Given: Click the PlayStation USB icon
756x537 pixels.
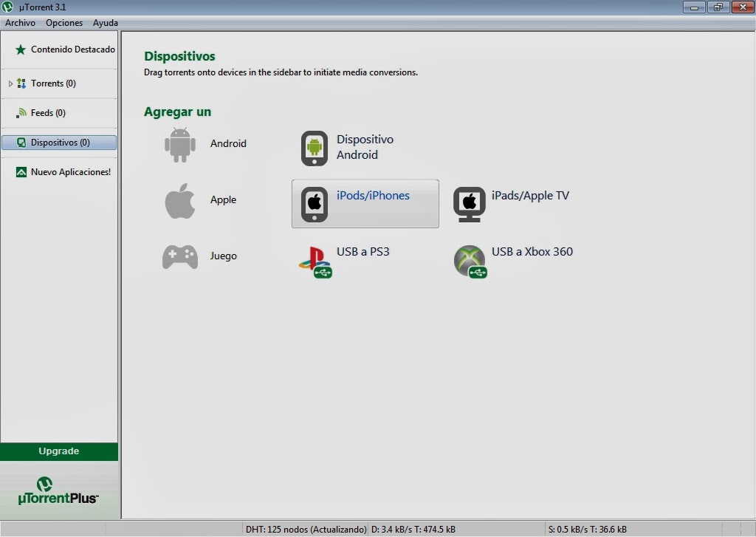Looking at the screenshot, I should coord(315,262).
